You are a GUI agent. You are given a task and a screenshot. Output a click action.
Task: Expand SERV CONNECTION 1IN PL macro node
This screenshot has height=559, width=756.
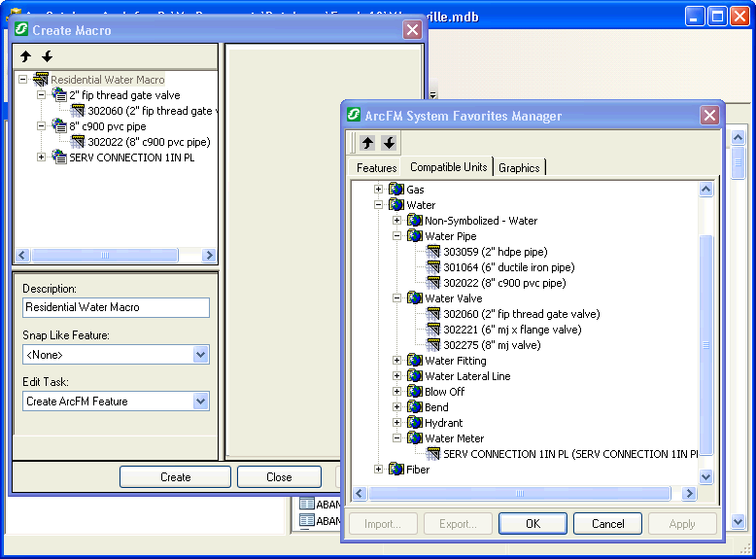(42, 157)
